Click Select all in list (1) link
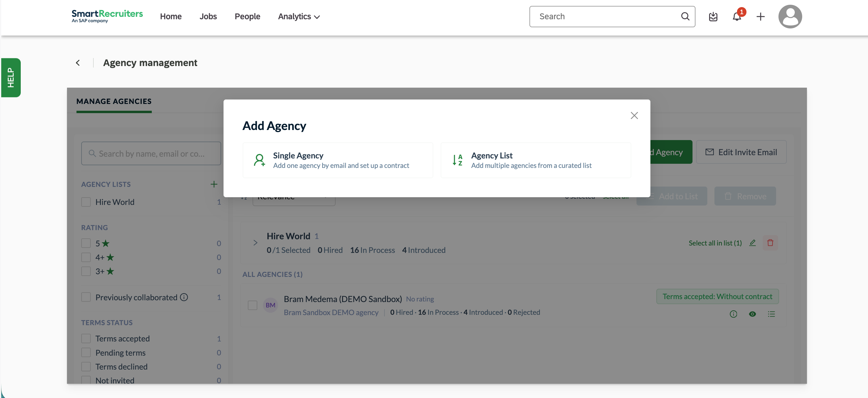Viewport: 868px width, 398px height. tap(715, 243)
